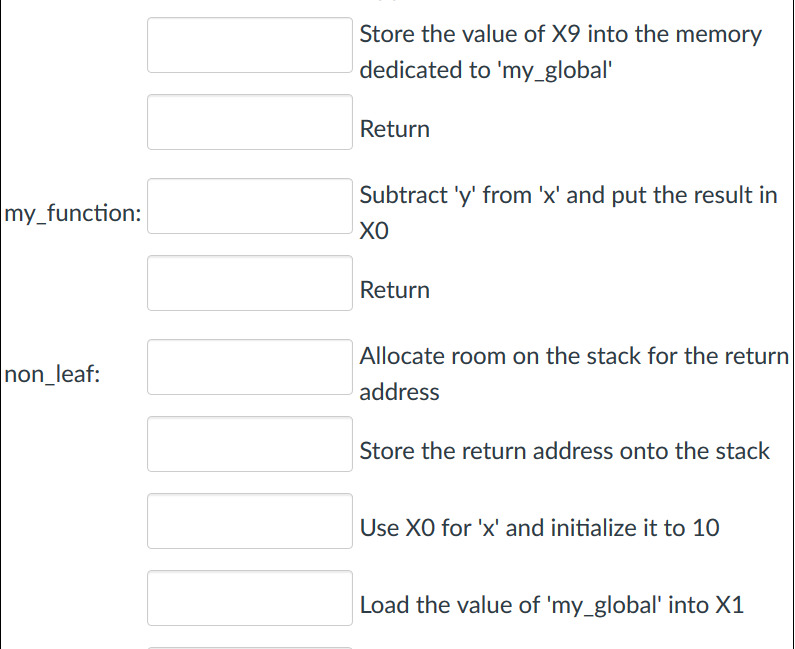Click text "Subtract 'y' from 'x' and put the result in"
Image resolution: width=795 pixels, height=649 pixels.
point(568,194)
